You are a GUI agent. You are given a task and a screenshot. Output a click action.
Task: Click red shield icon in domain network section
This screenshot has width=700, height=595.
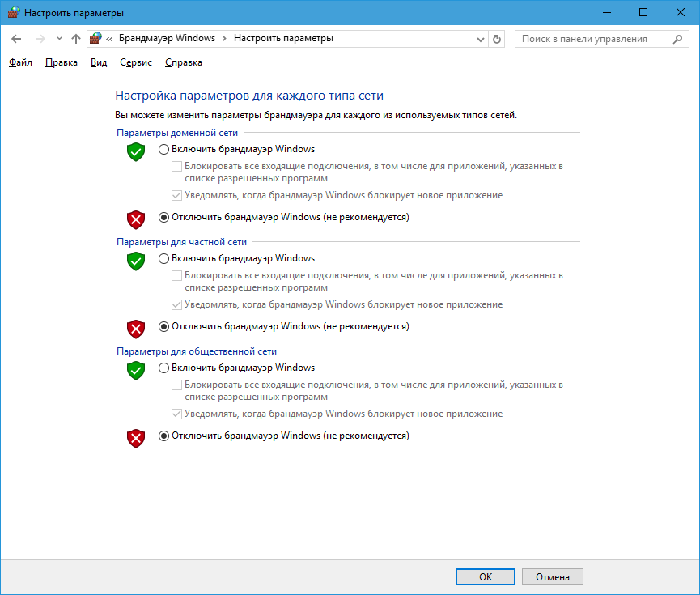coord(136,219)
